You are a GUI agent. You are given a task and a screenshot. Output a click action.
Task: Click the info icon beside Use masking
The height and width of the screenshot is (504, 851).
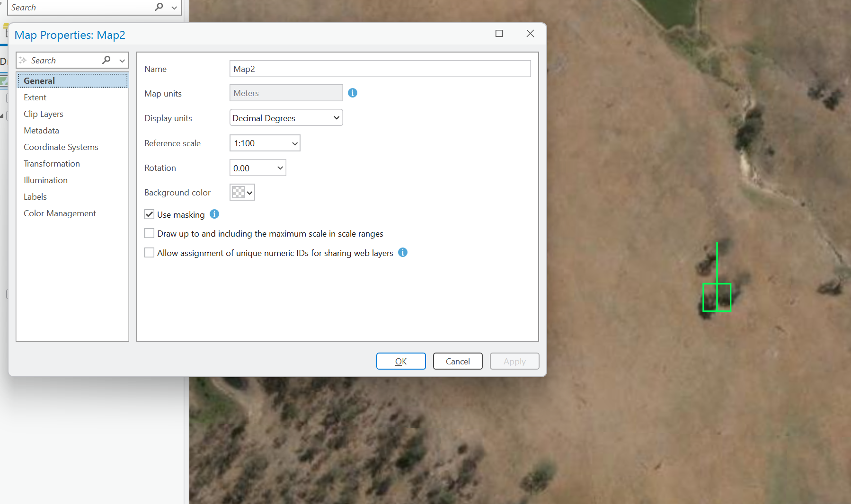point(214,214)
